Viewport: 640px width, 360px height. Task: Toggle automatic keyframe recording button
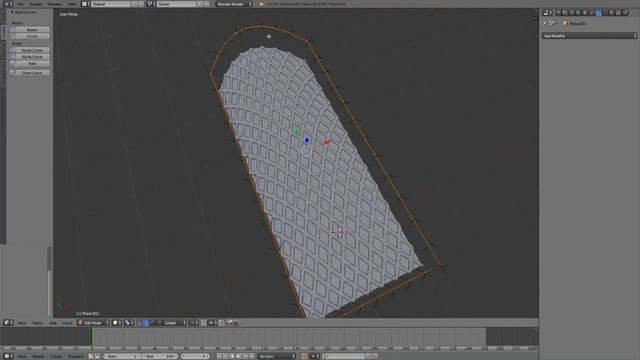[304, 356]
